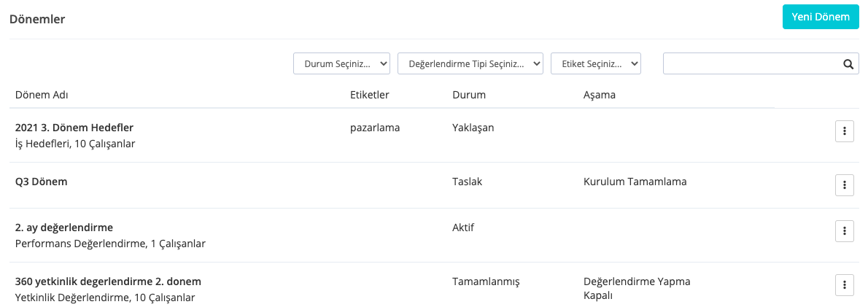Open Değerlendirme Tipi Seçiniz dropdown
Screen dimensions: 868x307
coord(470,64)
